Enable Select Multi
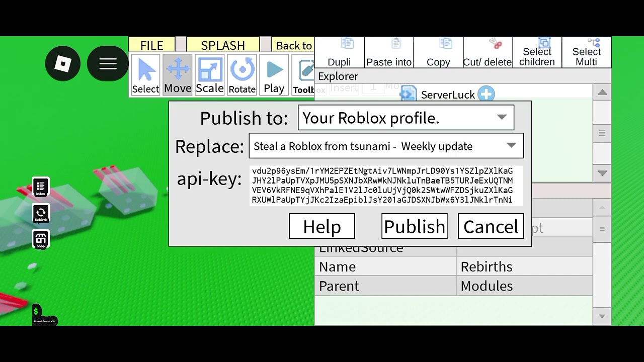 coord(586,53)
